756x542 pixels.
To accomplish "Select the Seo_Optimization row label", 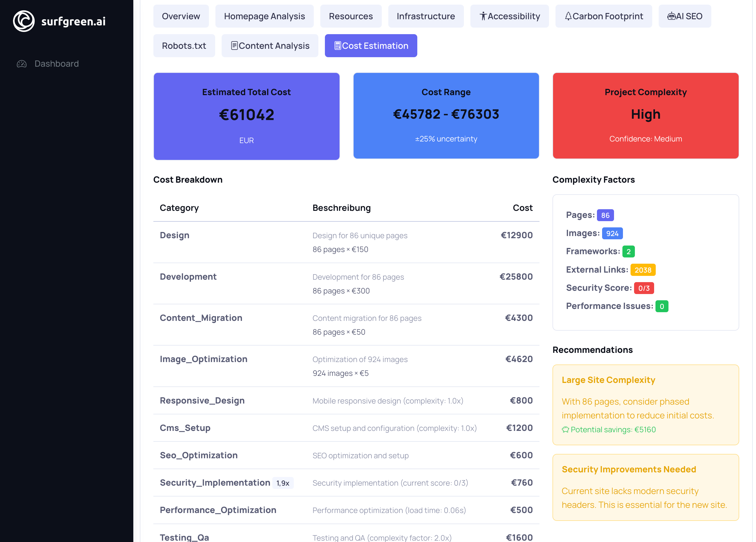I will [199, 455].
